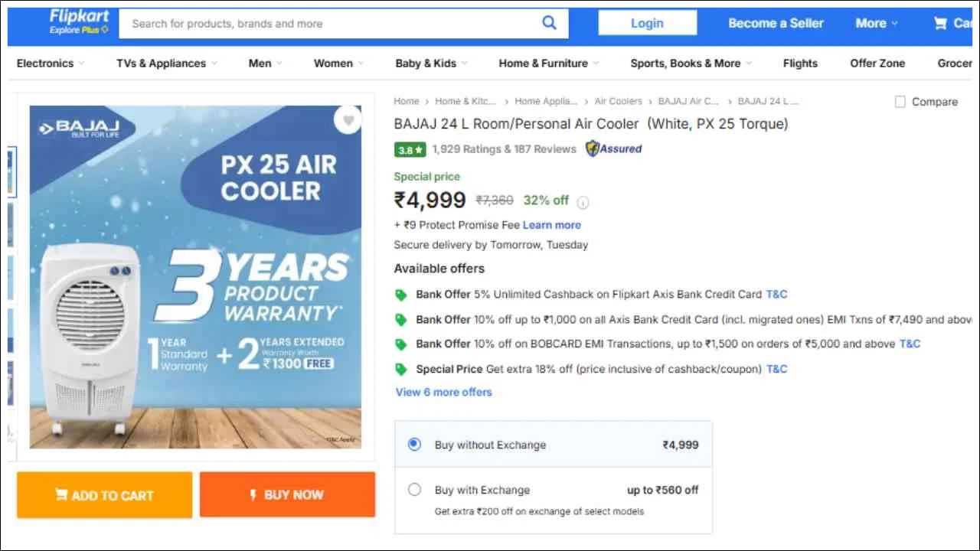Select Buy without Exchange radio option
980x551 pixels.
pos(414,444)
